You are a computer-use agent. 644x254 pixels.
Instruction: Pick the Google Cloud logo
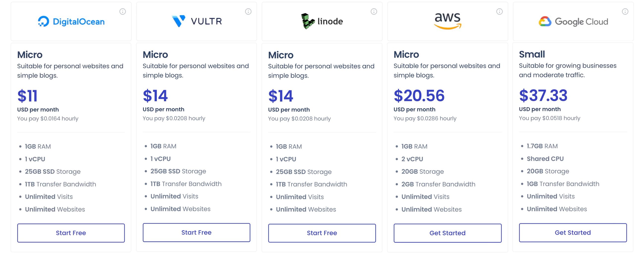573,22
